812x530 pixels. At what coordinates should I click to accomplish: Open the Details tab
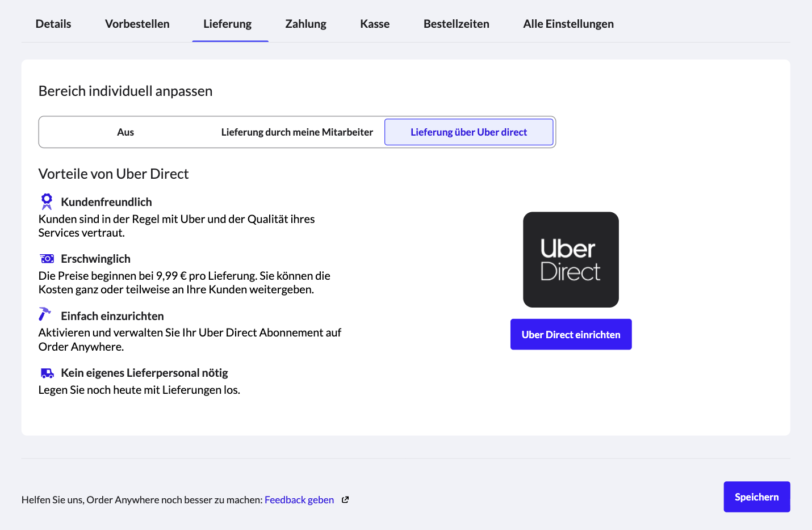coord(53,24)
